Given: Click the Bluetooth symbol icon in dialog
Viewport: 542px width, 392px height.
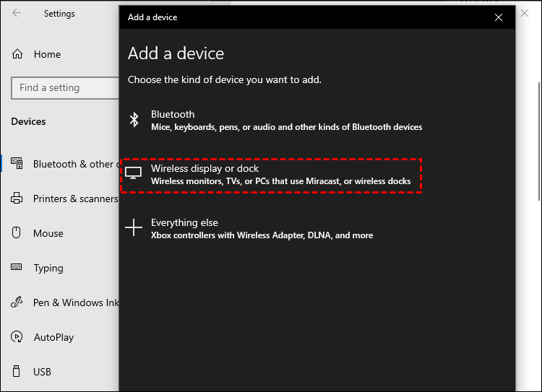Looking at the screenshot, I should point(134,120).
